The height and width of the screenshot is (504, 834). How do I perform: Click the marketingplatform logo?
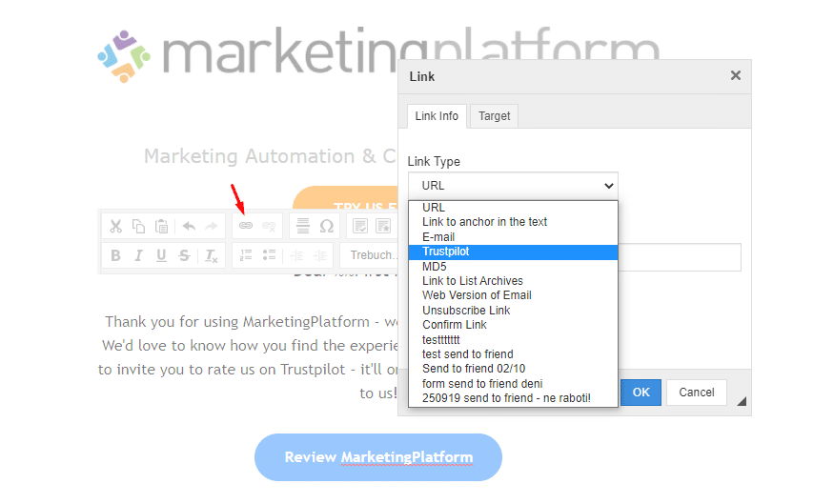378,53
